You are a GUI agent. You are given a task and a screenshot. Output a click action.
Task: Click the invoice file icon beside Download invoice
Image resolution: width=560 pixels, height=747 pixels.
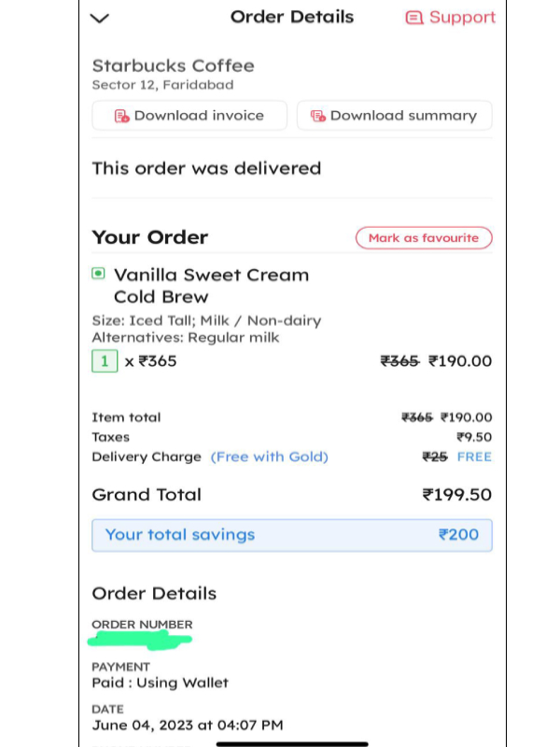(121, 115)
